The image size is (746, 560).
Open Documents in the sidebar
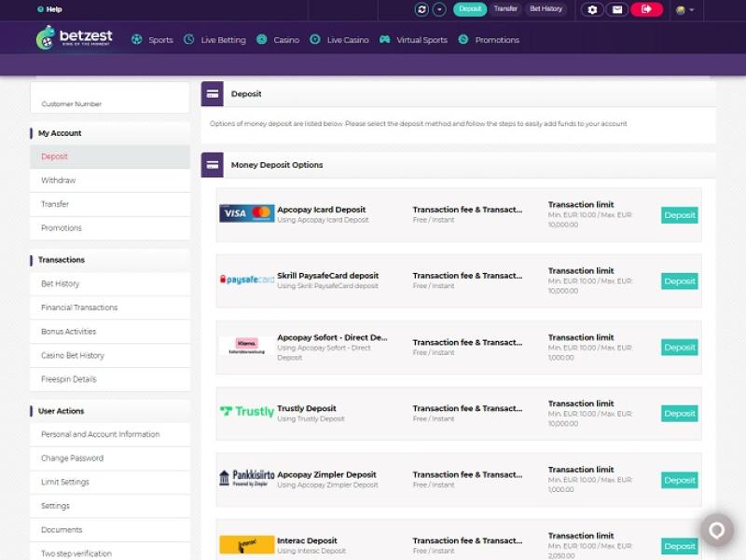click(110, 530)
